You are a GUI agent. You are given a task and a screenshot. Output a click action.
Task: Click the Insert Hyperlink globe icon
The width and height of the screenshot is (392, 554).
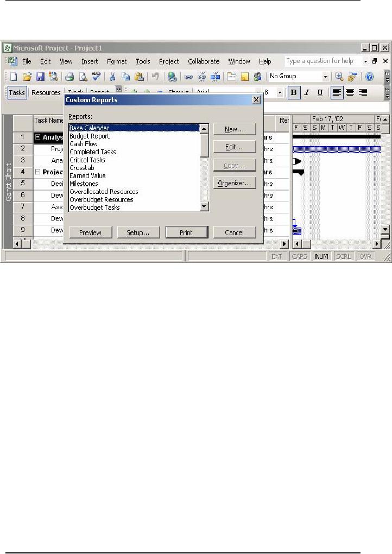click(x=172, y=77)
